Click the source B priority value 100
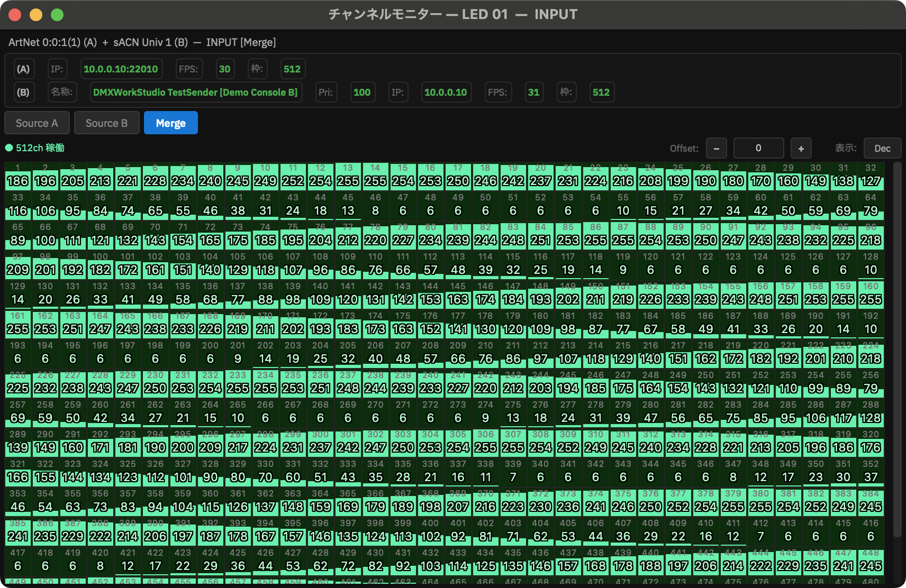The width and height of the screenshot is (906, 588). tap(362, 93)
